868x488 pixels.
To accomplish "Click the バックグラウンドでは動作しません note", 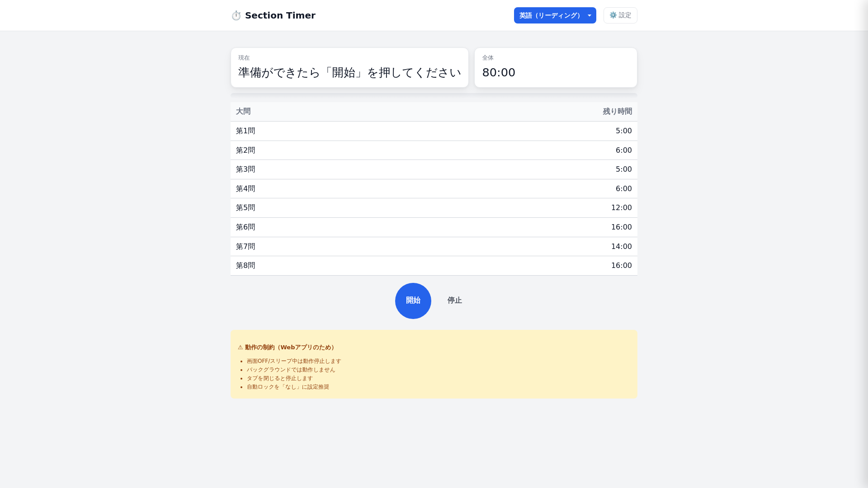I will tap(291, 370).
